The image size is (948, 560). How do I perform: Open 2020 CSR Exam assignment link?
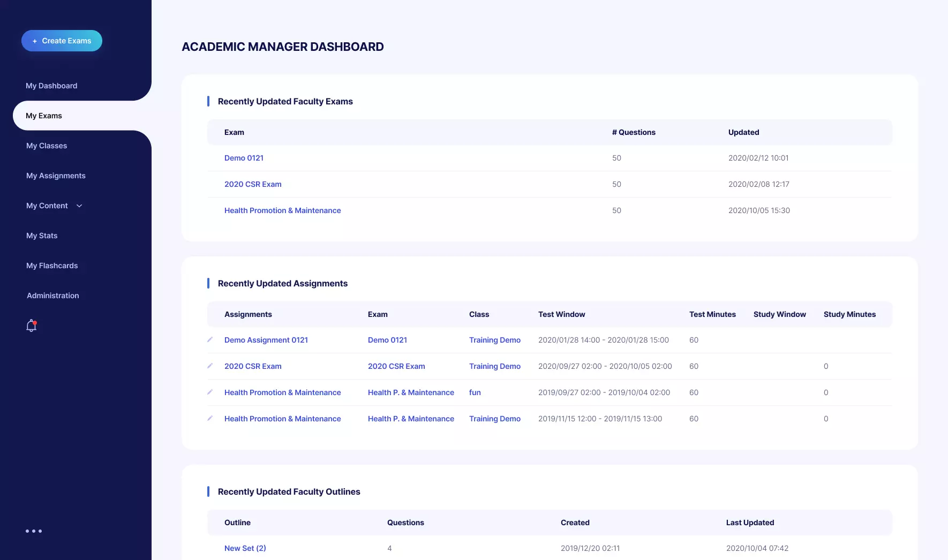click(x=253, y=366)
